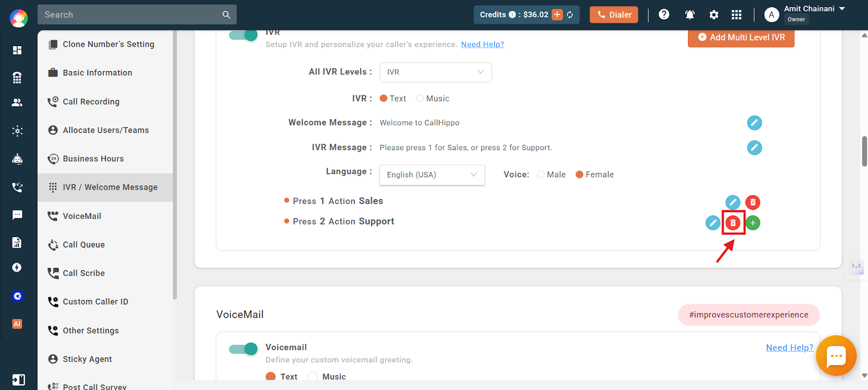Open the help question mark icon
Viewport: 868px width, 390px height.
[x=664, y=15]
